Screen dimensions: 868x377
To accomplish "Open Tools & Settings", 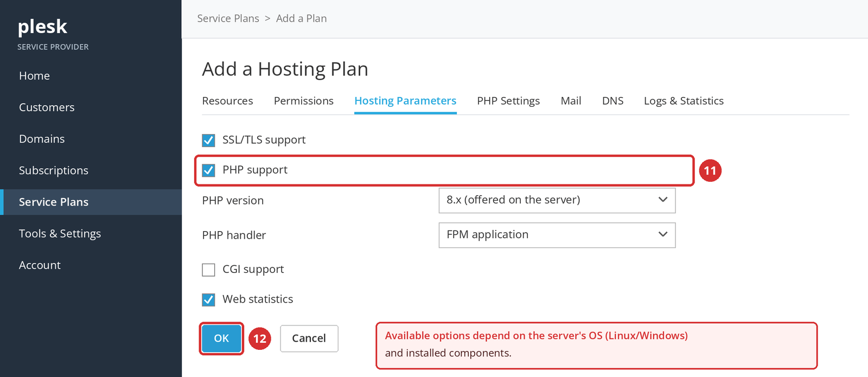I will [60, 233].
